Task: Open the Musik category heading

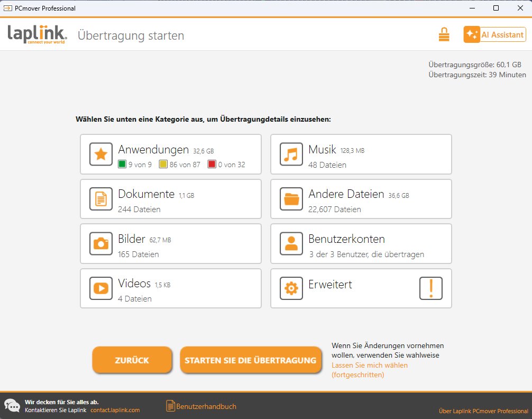Action: (x=323, y=149)
